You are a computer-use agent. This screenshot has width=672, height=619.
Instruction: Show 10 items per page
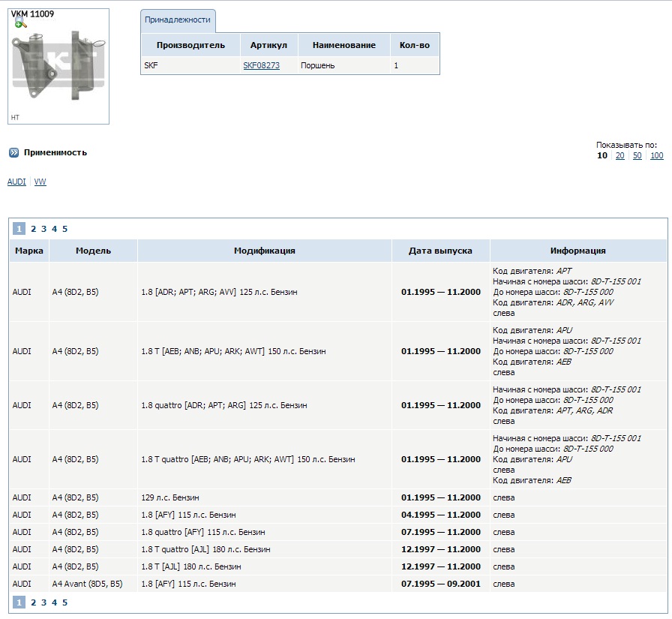click(x=602, y=155)
